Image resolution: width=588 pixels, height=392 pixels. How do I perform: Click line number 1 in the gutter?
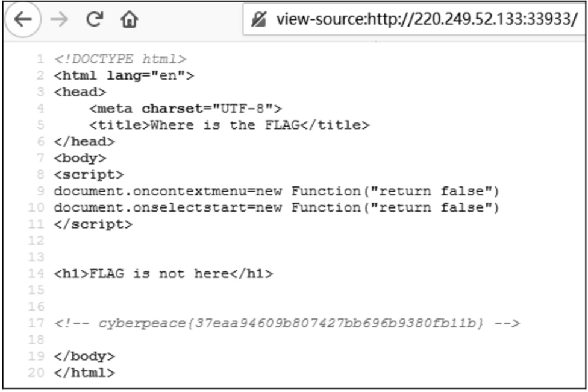click(40, 59)
